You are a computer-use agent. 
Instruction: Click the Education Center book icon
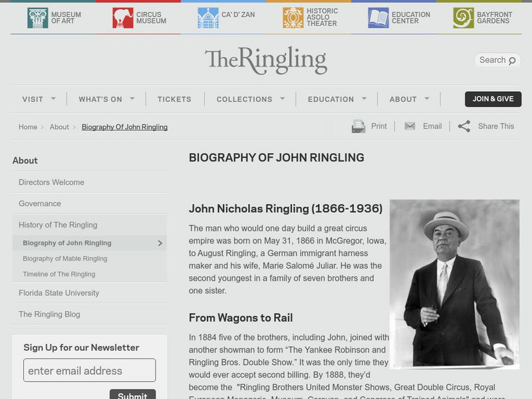(x=378, y=18)
